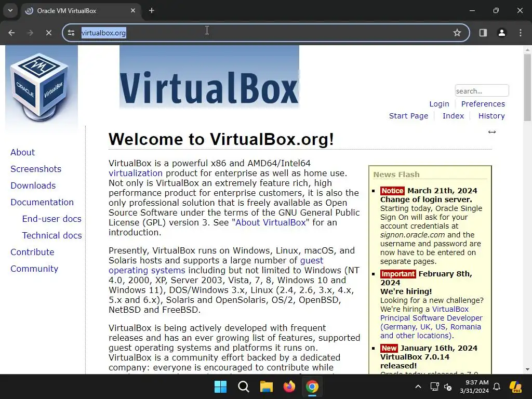Click the site search field

tap(482, 91)
